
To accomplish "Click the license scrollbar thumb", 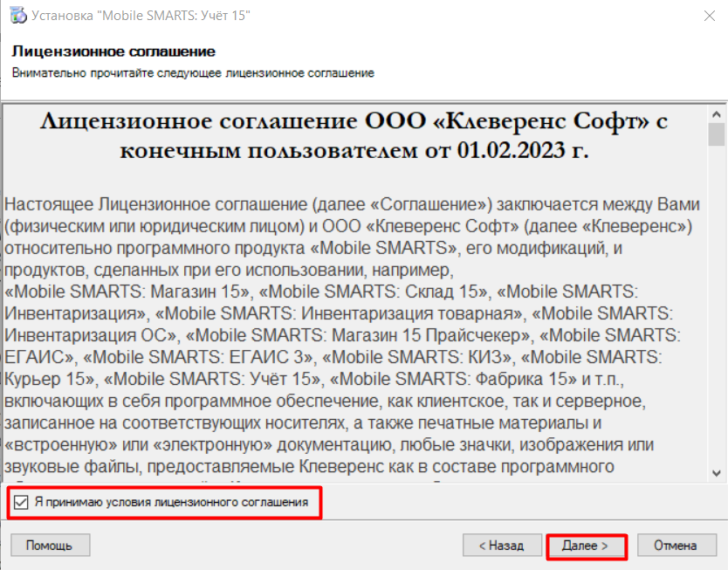I will coord(716,134).
